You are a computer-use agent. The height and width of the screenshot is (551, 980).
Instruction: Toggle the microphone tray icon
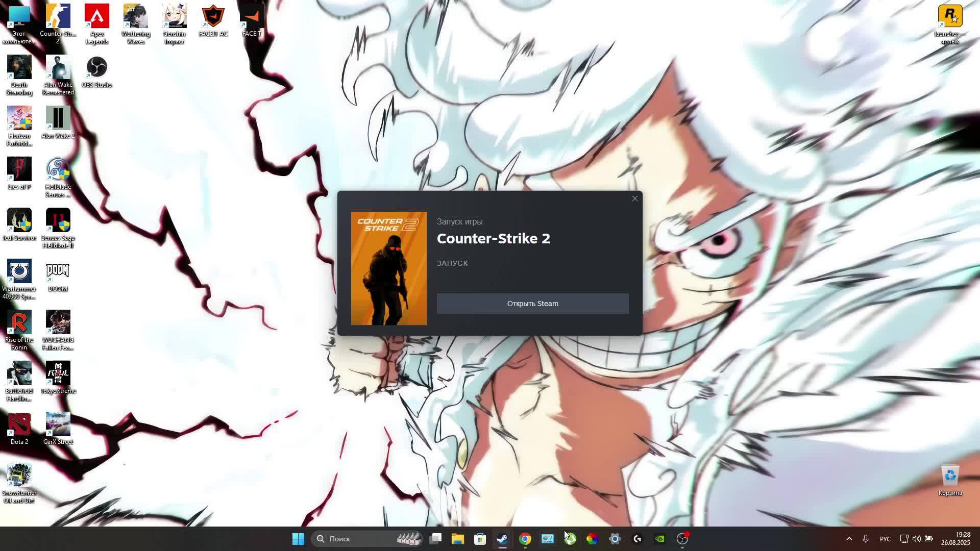(x=866, y=539)
